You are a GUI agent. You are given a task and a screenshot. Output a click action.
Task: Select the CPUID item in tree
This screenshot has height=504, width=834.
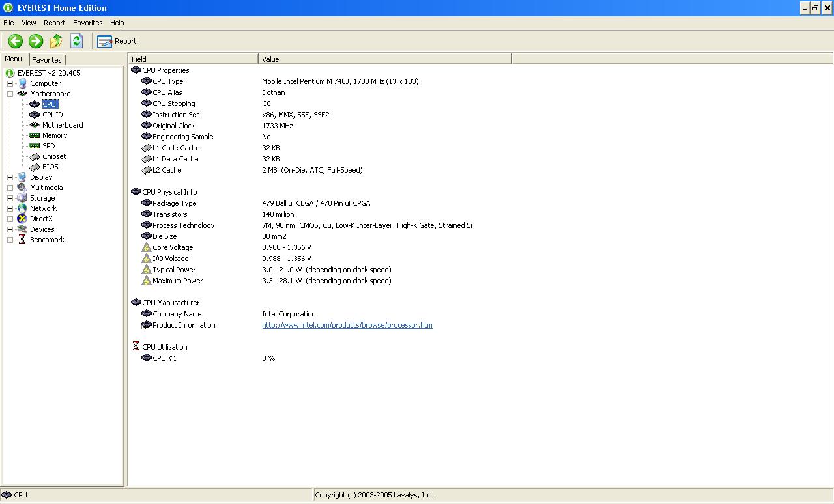coord(52,115)
